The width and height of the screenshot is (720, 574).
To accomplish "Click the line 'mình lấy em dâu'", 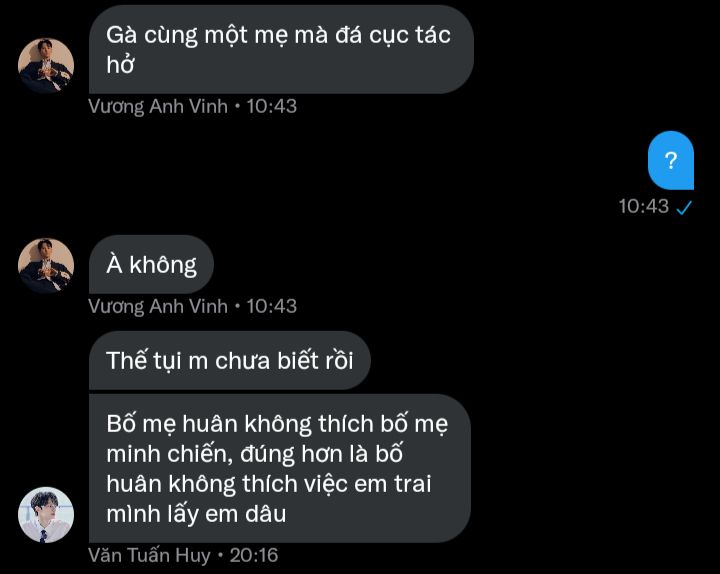I will click(196, 514).
